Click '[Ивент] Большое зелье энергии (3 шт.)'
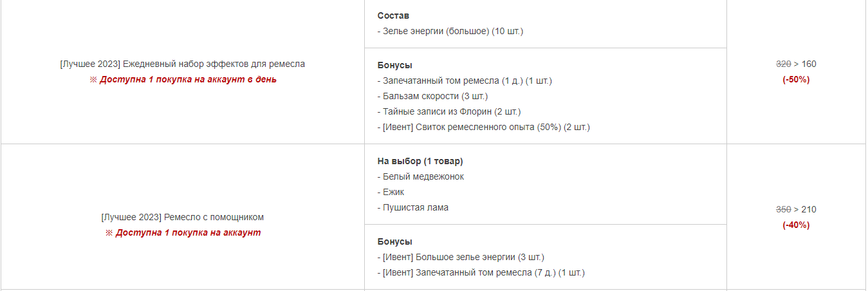868x291 pixels. point(461,257)
